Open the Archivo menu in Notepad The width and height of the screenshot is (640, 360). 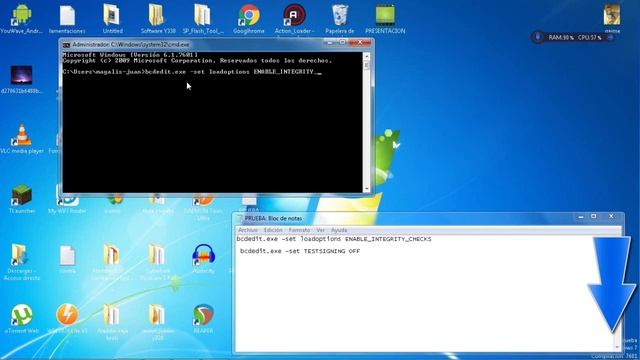(248, 230)
